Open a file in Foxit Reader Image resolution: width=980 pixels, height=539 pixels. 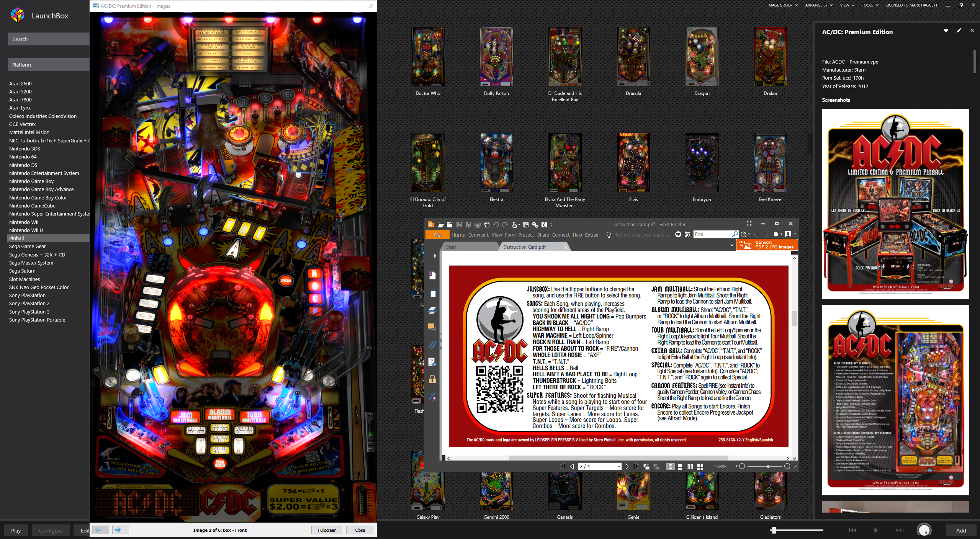(440, 225)
